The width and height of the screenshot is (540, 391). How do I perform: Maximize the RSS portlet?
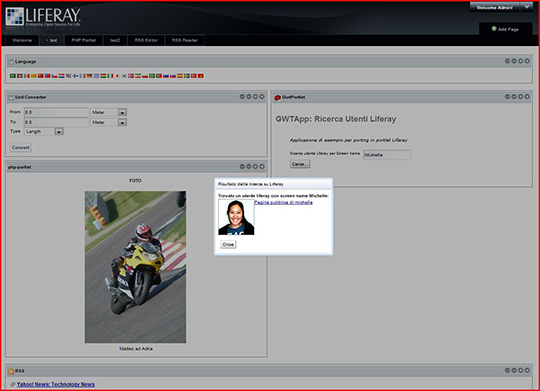coord(520,370)
